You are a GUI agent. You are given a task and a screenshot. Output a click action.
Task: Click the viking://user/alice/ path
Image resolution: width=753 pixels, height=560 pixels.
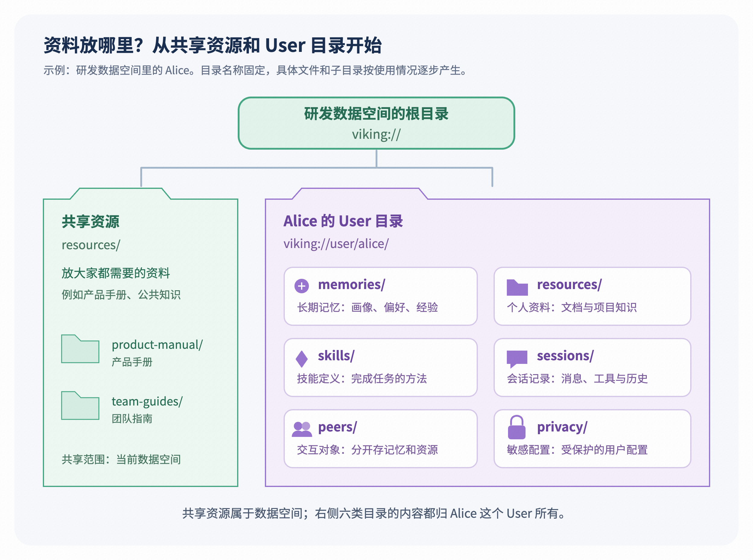coord(336,244)
